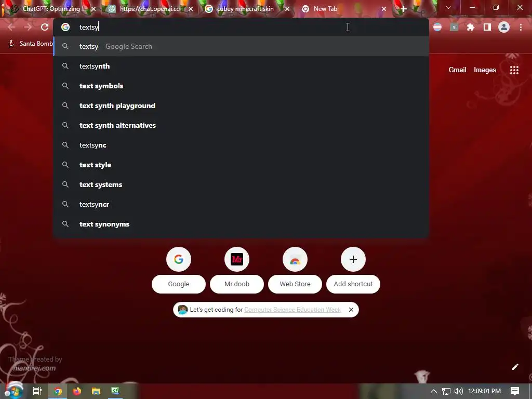Open the Images link
532x399 pixels.
tap(485, 70)
